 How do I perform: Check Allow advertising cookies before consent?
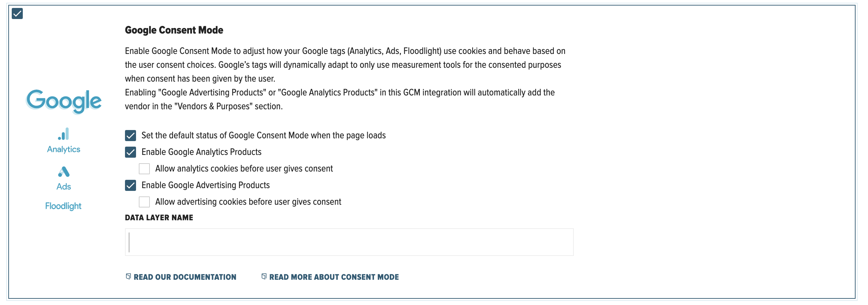coord(144,202)
